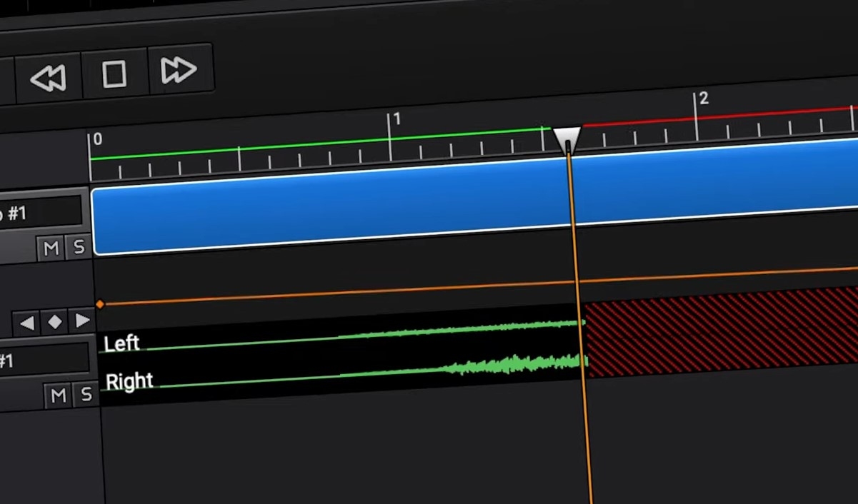858x504 pixels.
Task: Jump to previous keyframe using left arrow
Action: pos(27,323)
